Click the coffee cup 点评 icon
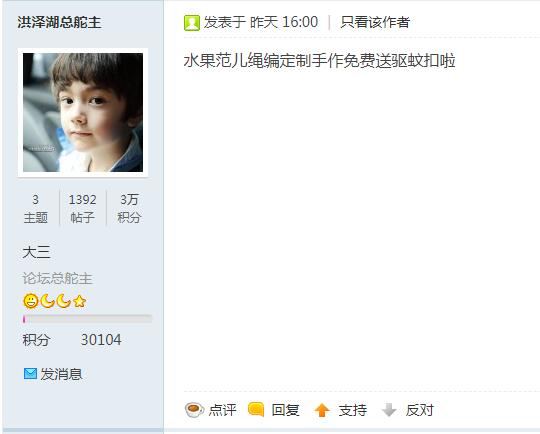 pos(194,410)
